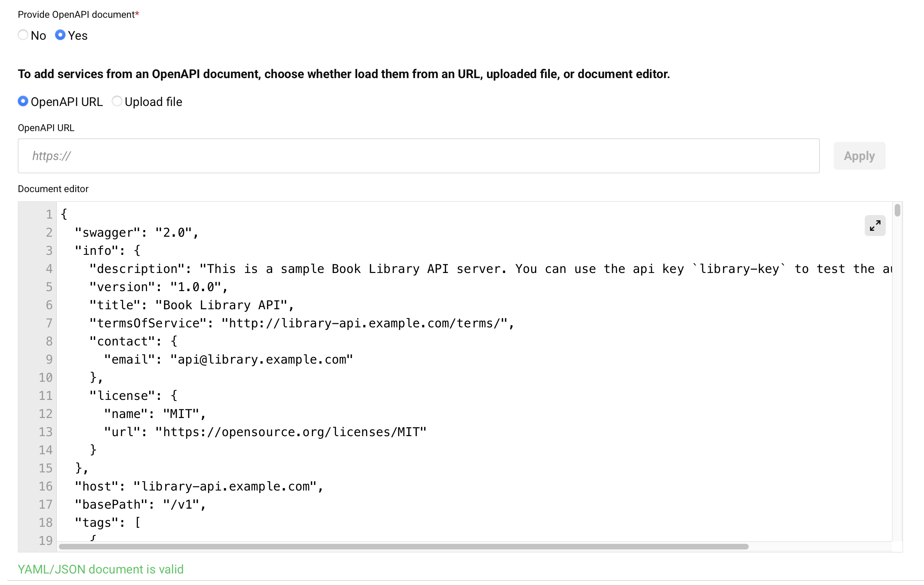Screen dimensions: 924x585
Task: Expand the document editor to fullscreen
Action: click(x=875, y=226)
